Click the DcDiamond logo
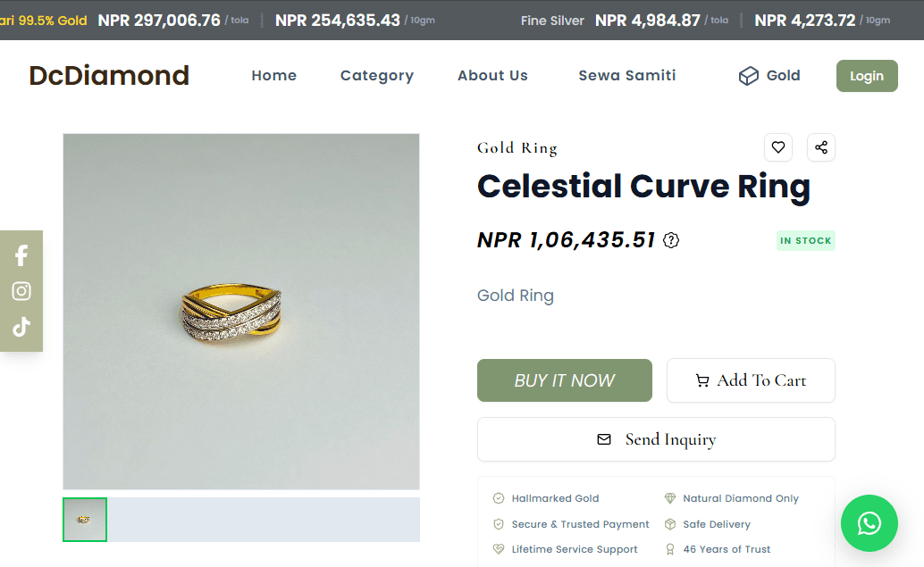 click(x=109, y=75)
